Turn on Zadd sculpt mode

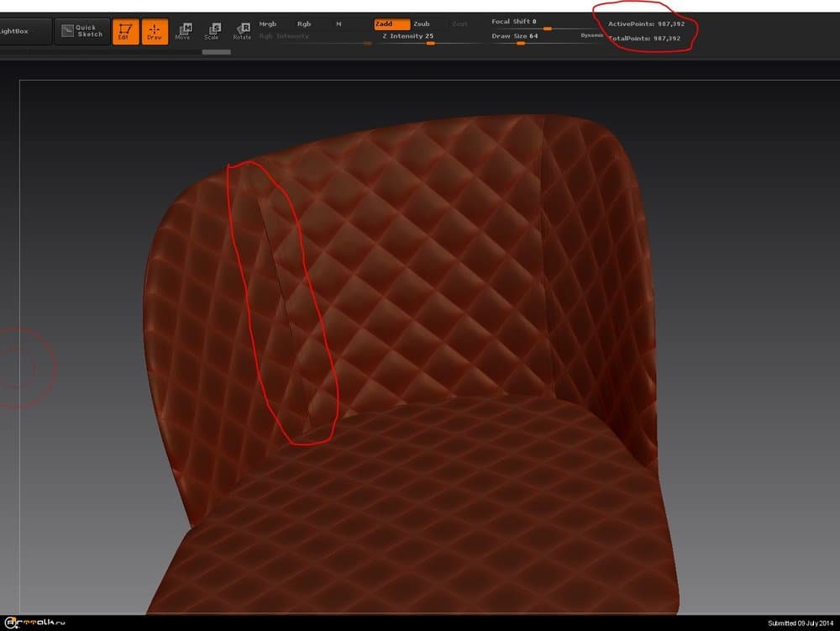391,24
